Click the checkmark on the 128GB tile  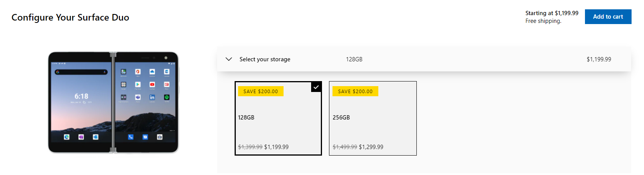316,87
